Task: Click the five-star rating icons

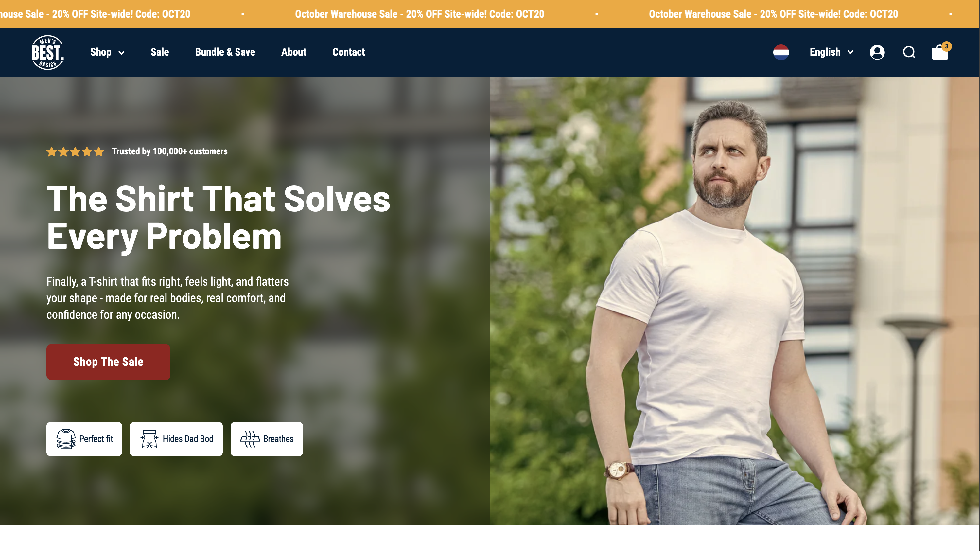Action: click(75, 152)
